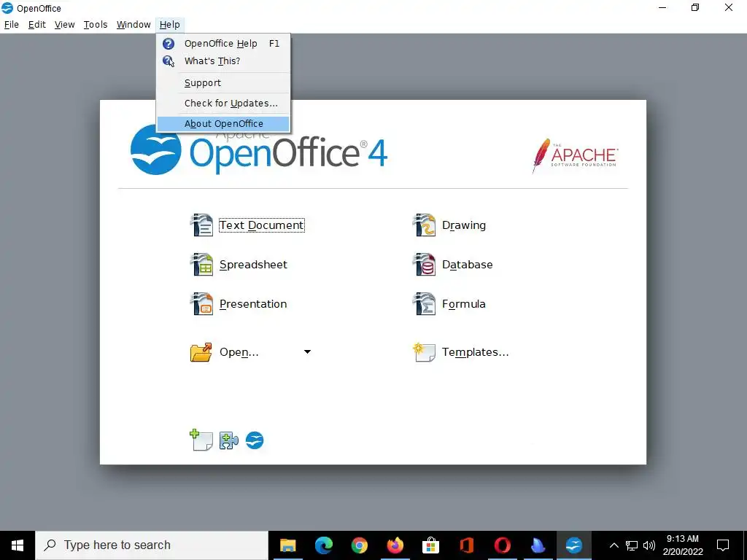Click the blue sail app icon in the taskbar
The height and width of the screenshot is (560, 747).
tap(538, 545)
